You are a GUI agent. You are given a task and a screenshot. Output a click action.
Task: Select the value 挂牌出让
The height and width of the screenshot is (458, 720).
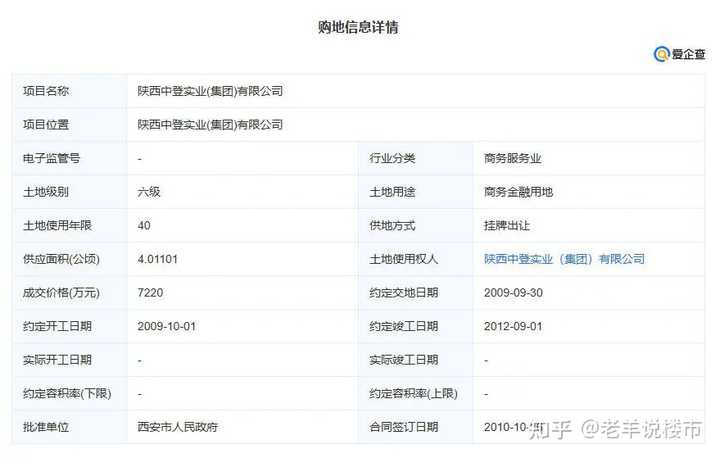[507, 225]
